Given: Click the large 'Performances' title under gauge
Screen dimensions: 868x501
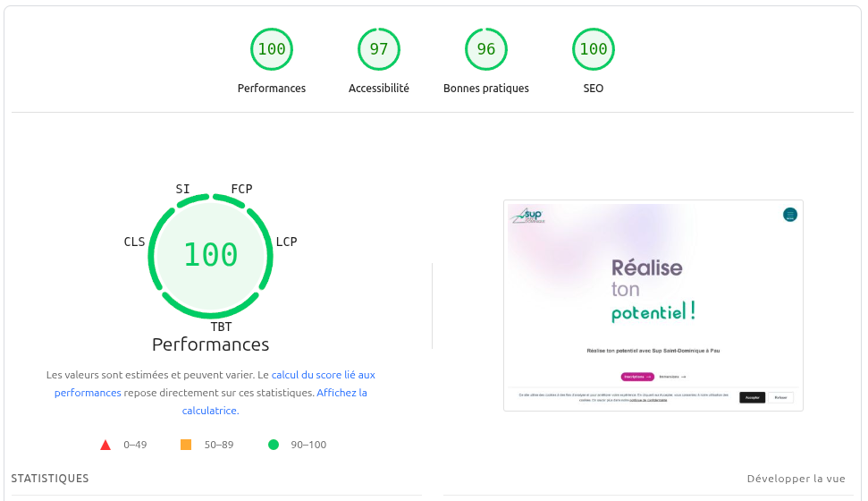Looking at the screenshot, I should click(210, 344).
